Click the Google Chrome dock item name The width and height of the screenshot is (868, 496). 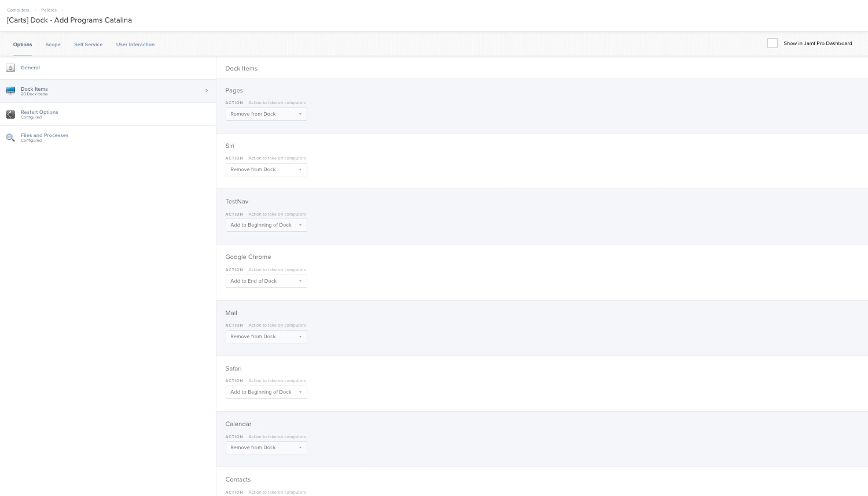pos(248,257)
